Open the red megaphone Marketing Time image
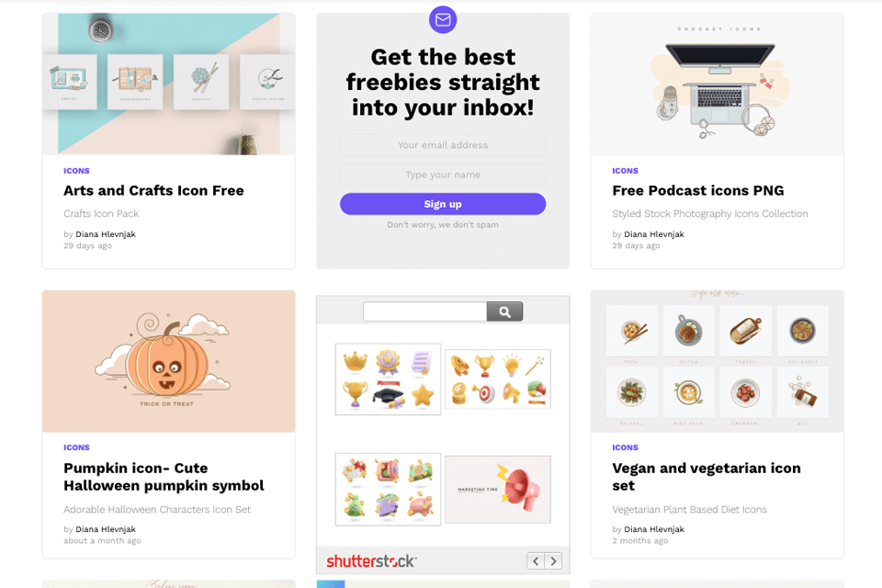Image resolution: width=882 pixels, height=588 pixels. (498, 490)
